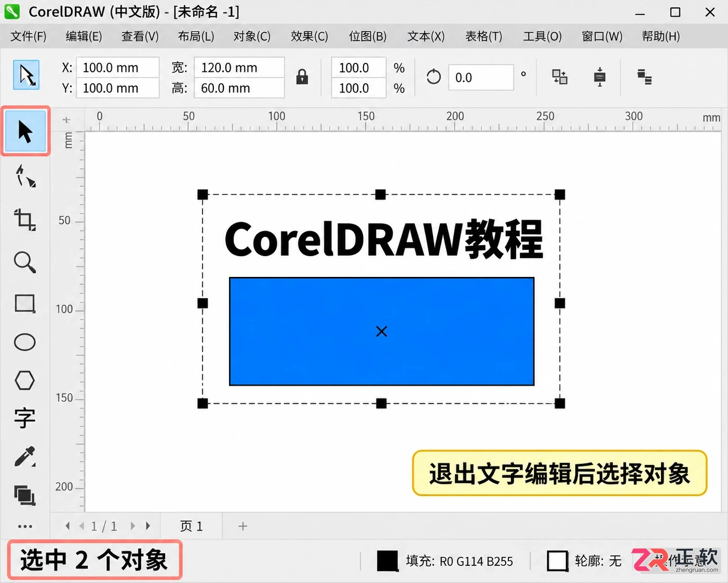
Task: Open the 查看(V) menu
Action: (140, 36)
